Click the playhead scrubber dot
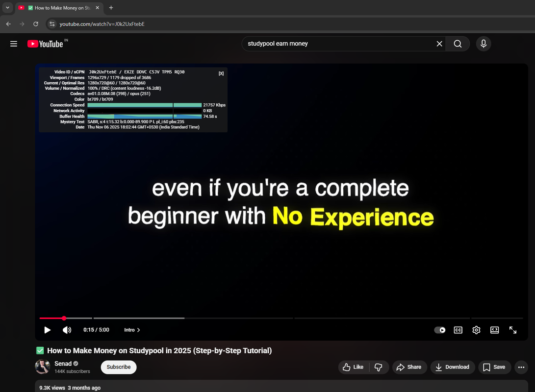 pos(64,318)
